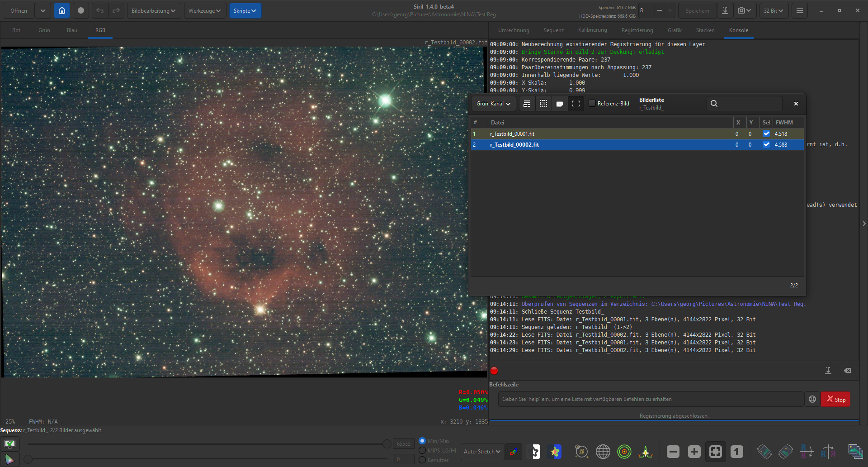
Task: Switch to the Registrierung tab
Action: point(637,30)
